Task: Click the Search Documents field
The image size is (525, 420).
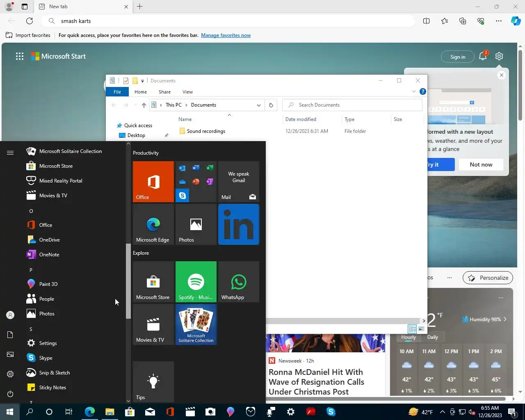Action: tap(352, 105)
